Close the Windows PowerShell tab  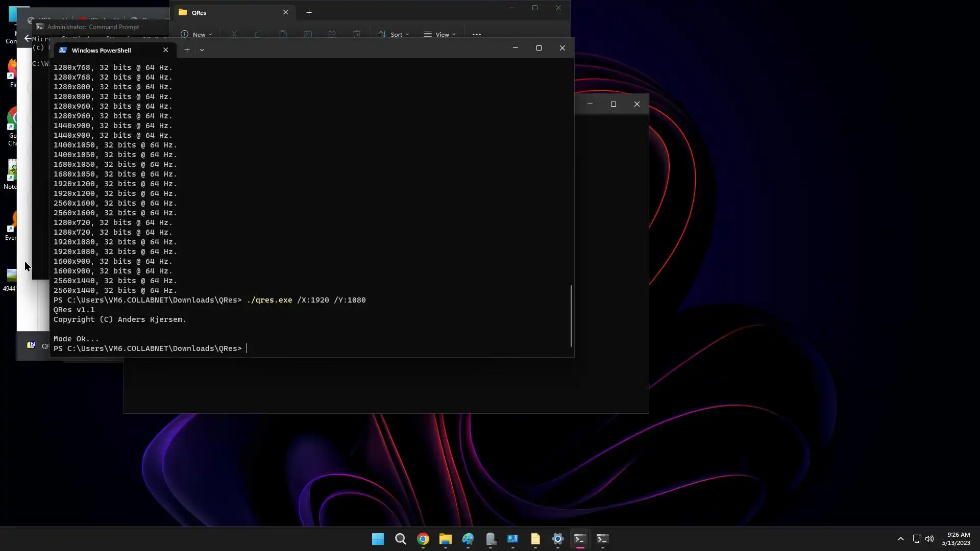pyautogui.click(x=165, y=50)
